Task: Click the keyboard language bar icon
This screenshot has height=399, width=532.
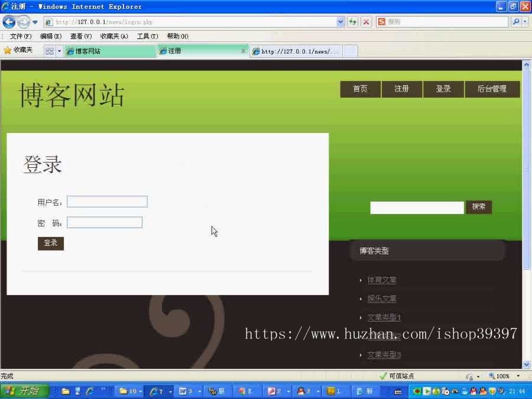Action: [398, 392]
